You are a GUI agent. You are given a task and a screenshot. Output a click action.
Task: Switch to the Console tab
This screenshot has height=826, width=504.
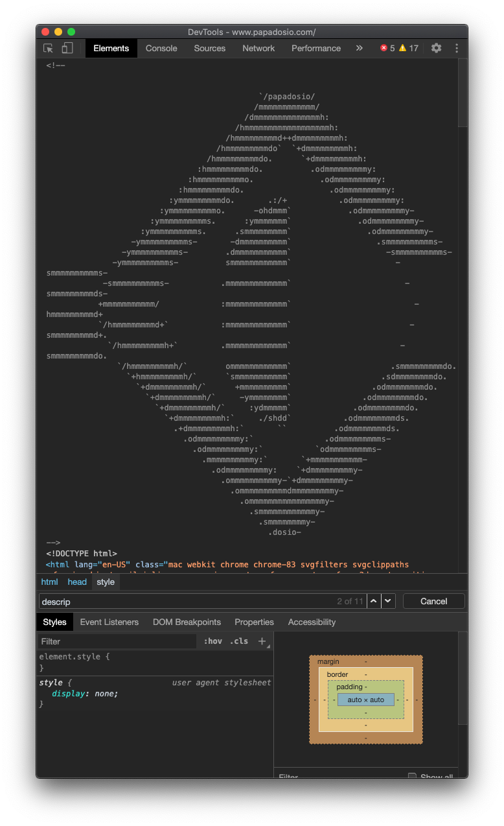(x=161, y=48)
